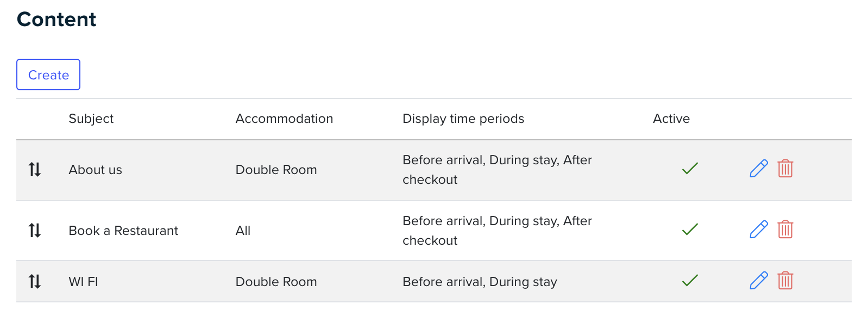
Task: Click the Display time periods column header
Action: point(463,119)
